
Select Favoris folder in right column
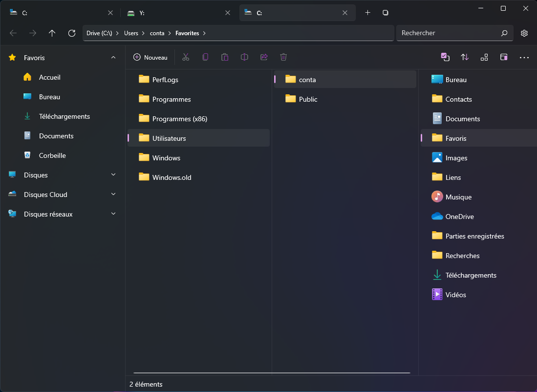click(x=478, y=138)
